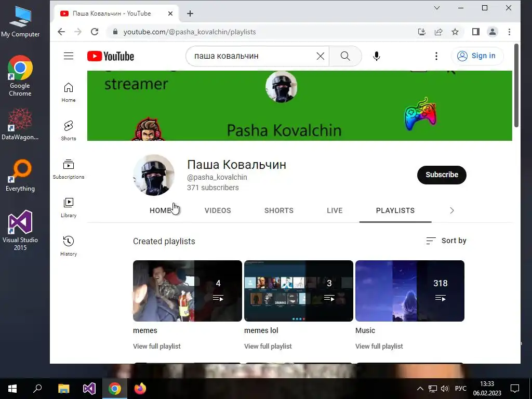Click the page vertical scrollbar
The image size is (532, 399).
pos(516,86)
